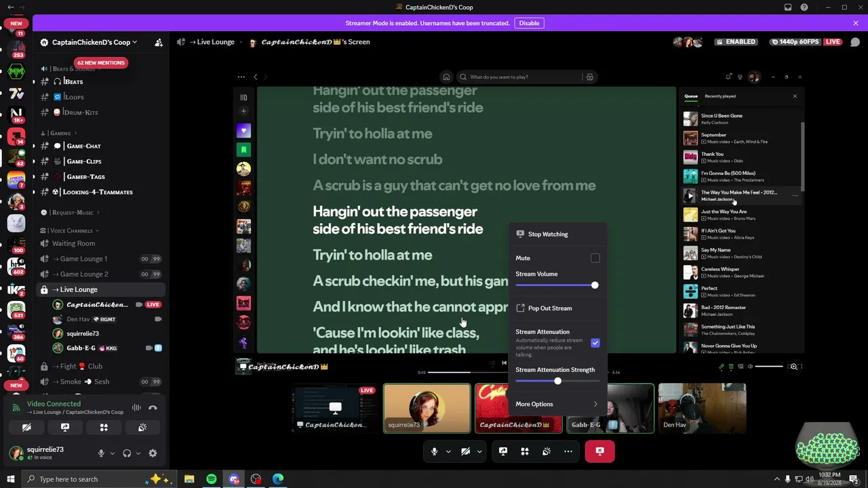868x488 pixels.
Task: Select the squirrelie73 video tile
Action: (x=427, y=408)
